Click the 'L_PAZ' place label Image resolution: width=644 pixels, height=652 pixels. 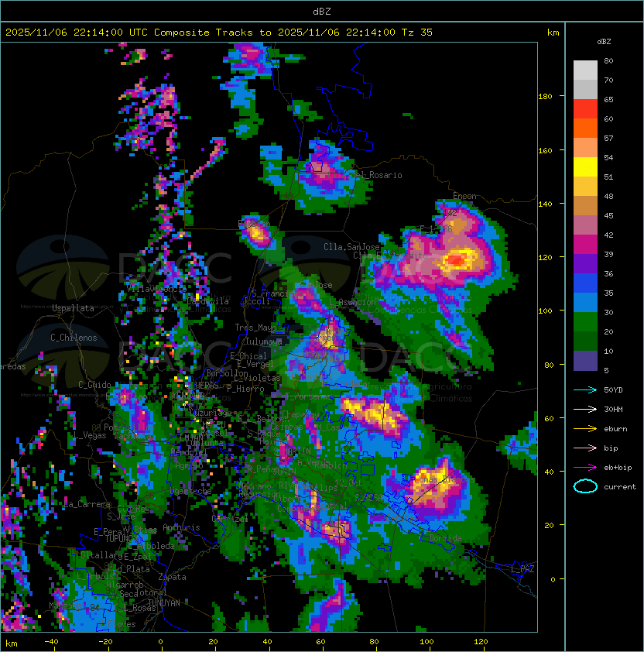522,569
